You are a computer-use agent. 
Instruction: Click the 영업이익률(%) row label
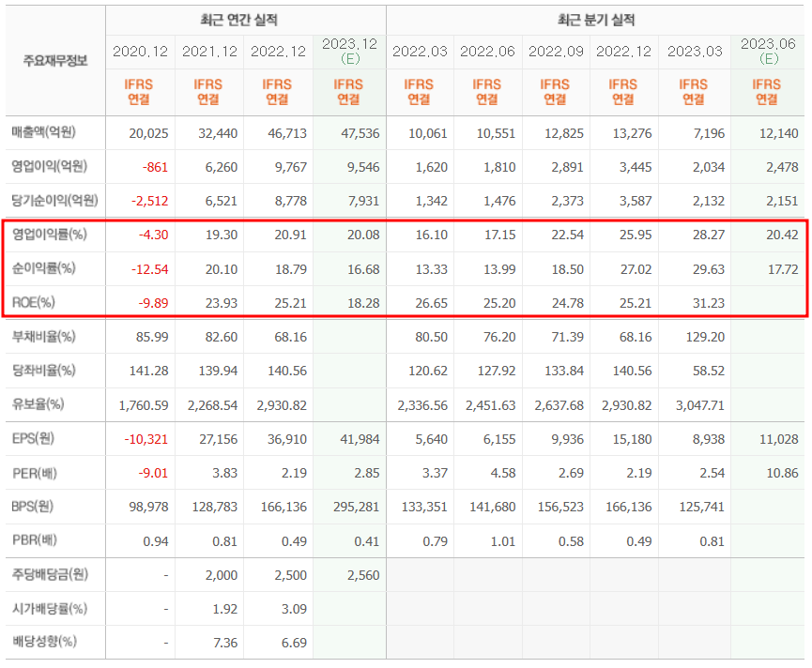click(x=50, y=235)
